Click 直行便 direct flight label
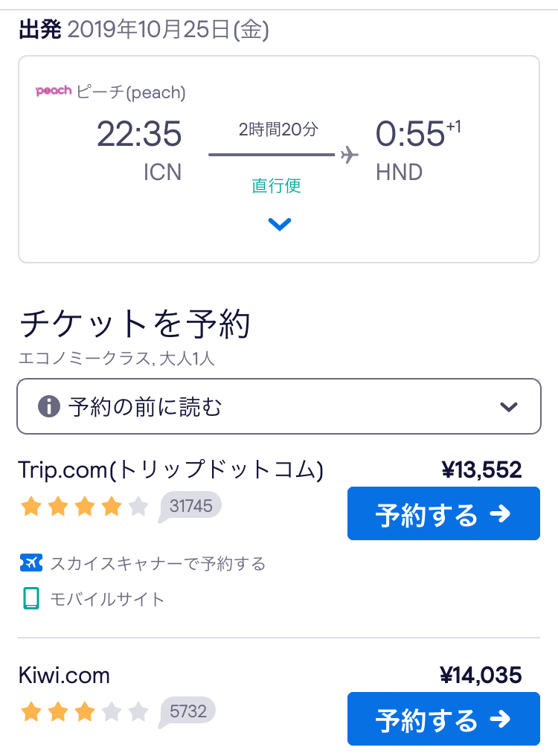The height and width of the screenshot is (756, 558). [x=276, y=185]
